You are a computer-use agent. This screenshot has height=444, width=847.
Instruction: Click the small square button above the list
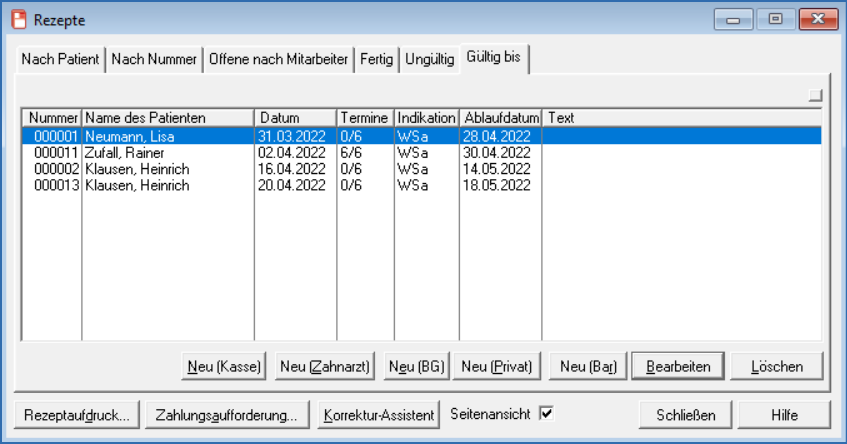815,96
